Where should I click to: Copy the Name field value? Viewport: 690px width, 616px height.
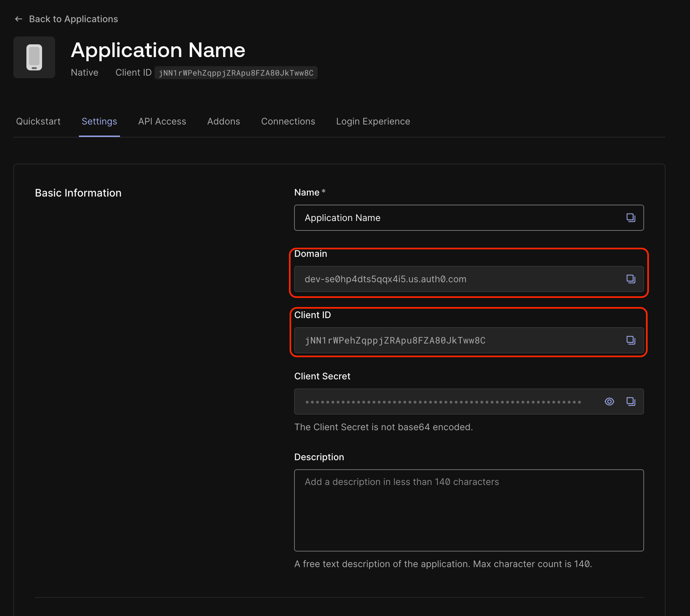[x=630, y=218]
